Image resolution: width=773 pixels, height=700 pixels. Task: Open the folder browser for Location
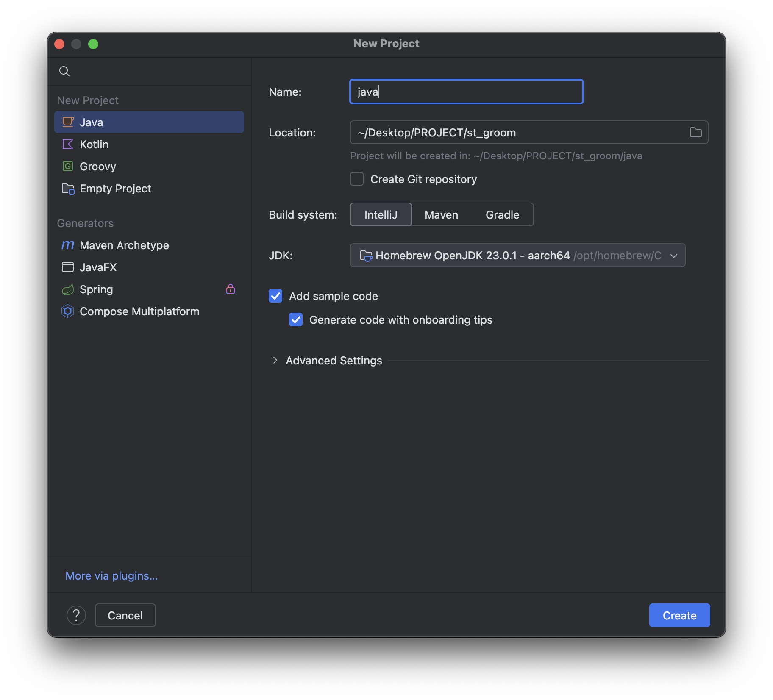(695, 132)
